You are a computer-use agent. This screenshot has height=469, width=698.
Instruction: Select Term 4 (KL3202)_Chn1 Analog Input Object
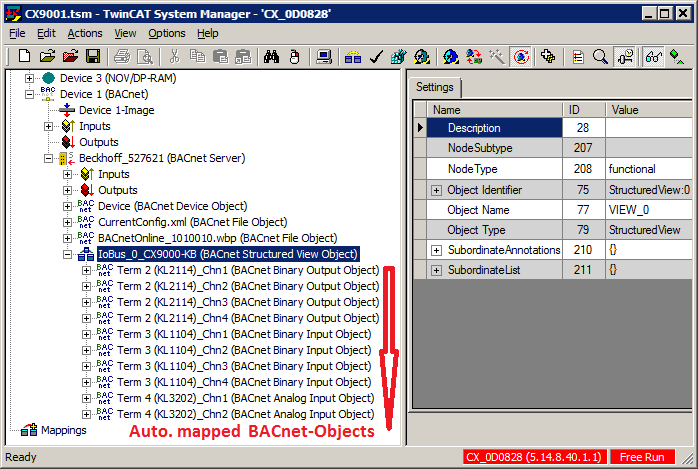(x=246, y=398)
